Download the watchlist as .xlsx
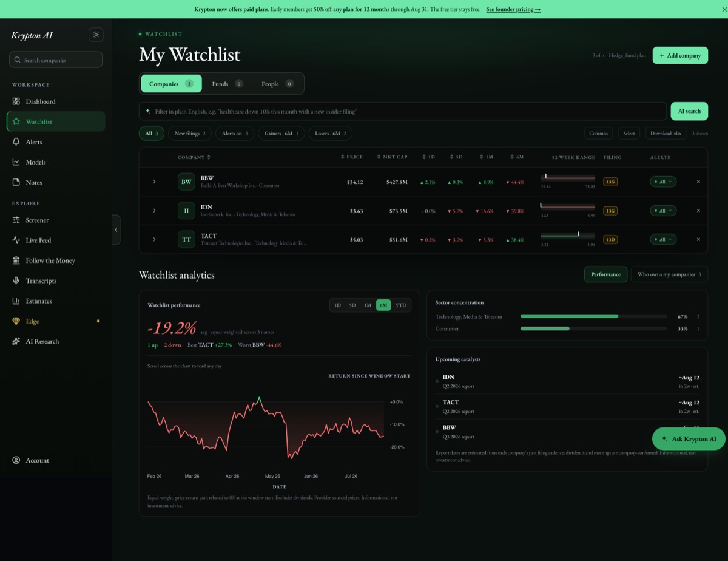728x561 pixels. (x=666, y=134)
